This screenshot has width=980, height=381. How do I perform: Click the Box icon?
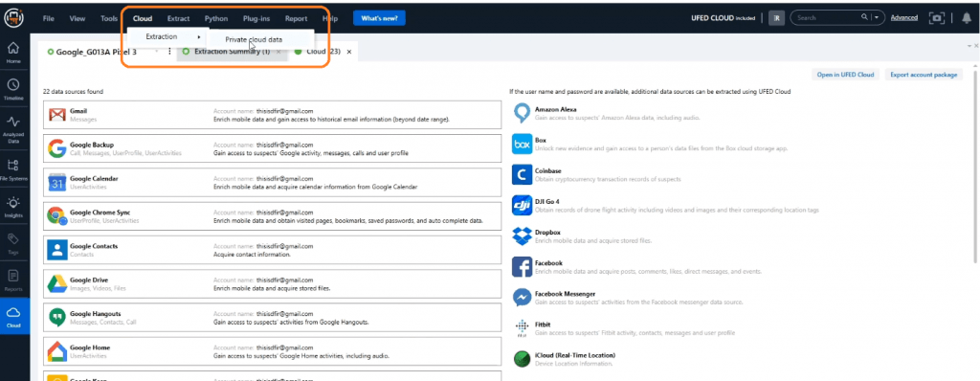(522, 145)
